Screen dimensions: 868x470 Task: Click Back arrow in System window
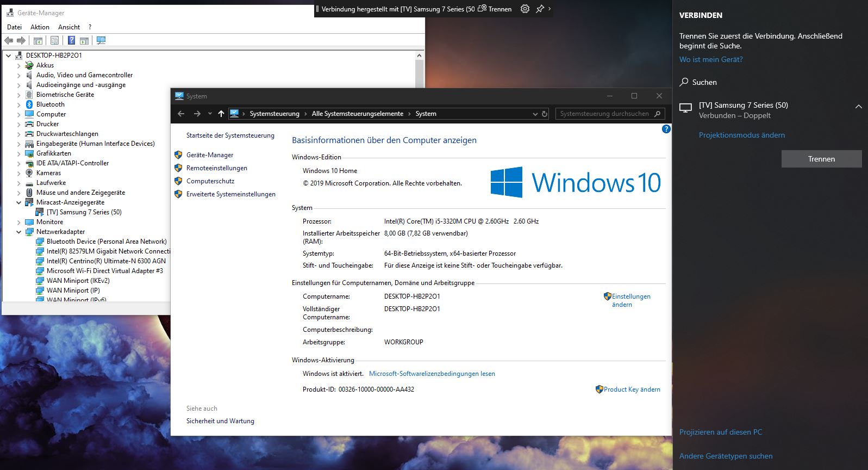tap(181, 114)
